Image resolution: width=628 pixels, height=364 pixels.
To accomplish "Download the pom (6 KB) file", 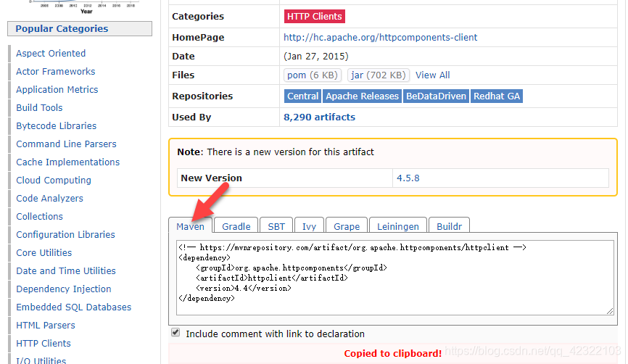I will pos(313,75).
